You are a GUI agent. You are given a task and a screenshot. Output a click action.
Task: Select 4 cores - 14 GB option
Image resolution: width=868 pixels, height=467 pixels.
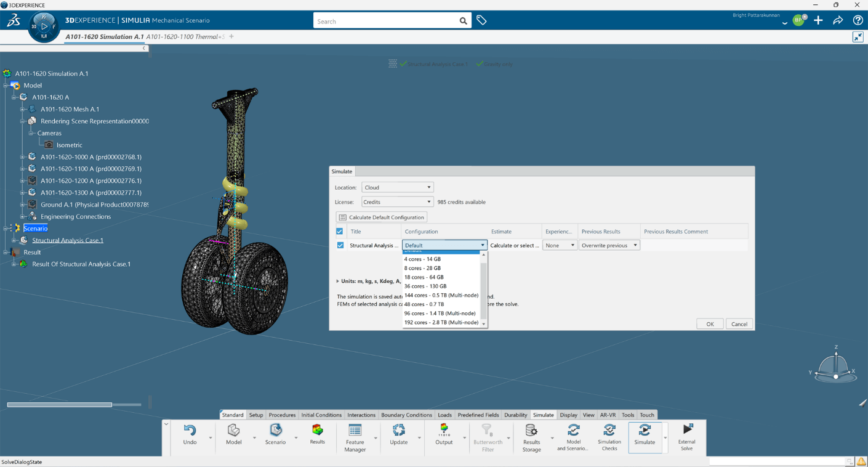pos(441,259)
